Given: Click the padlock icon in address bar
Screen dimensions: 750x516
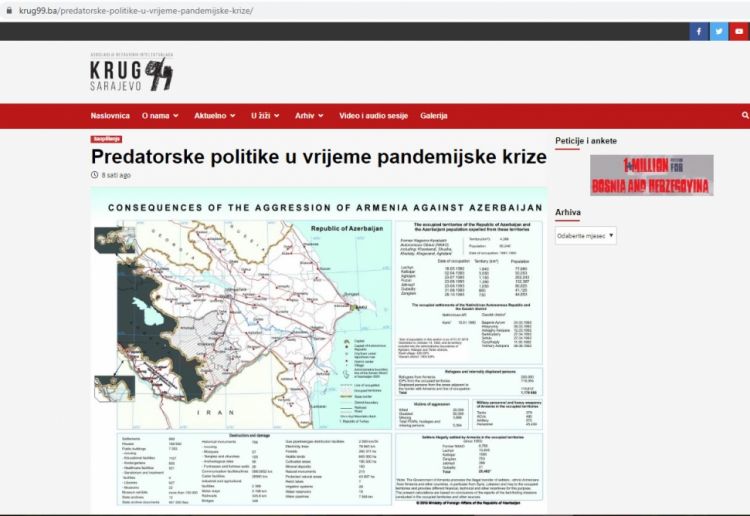Looking at the screenshot, I should 8,9.
